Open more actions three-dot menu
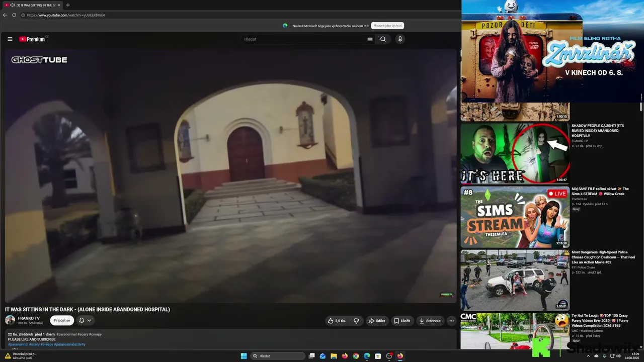 point(451,321)
